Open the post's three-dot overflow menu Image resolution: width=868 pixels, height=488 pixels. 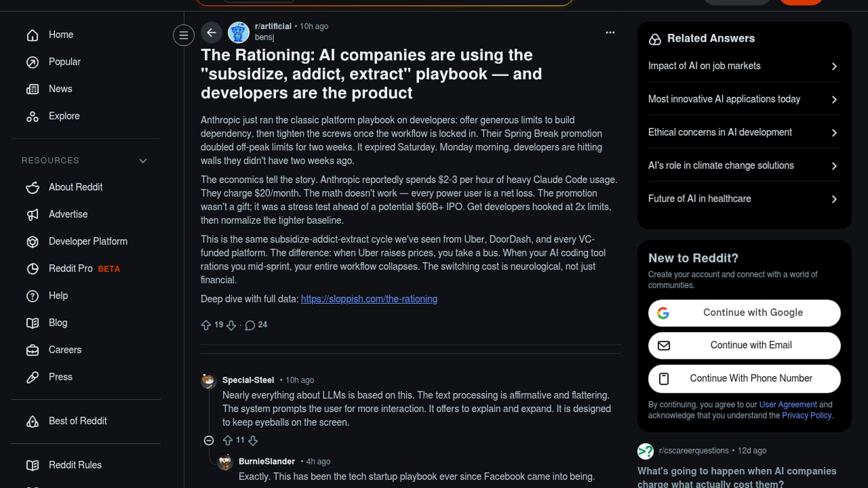pyautogui.click(x=610, y=33)
